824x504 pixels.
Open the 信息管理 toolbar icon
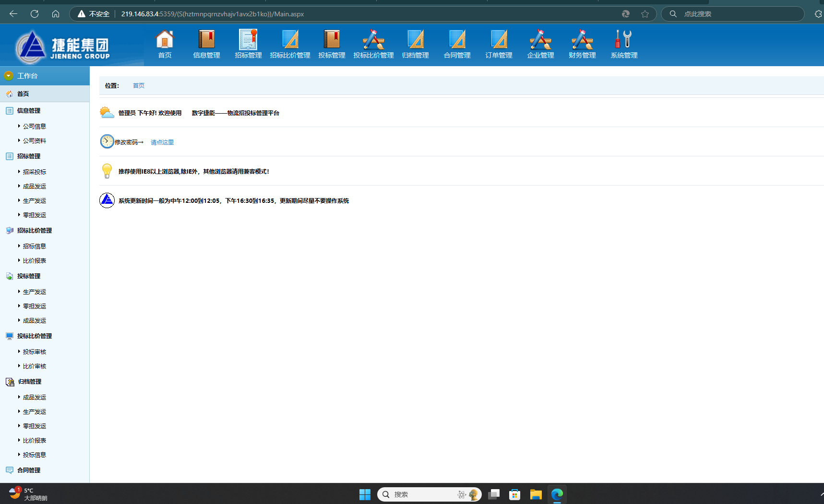click(x=206, y=39)
